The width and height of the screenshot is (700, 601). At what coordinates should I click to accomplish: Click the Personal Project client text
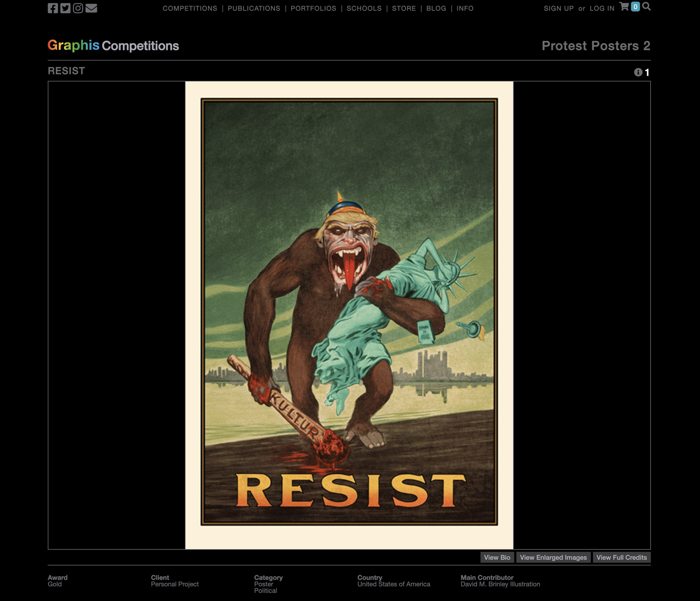click(175, 584)
